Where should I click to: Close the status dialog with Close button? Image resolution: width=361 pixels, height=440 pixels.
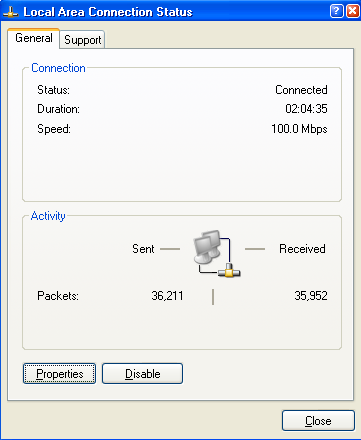(318, 421)
